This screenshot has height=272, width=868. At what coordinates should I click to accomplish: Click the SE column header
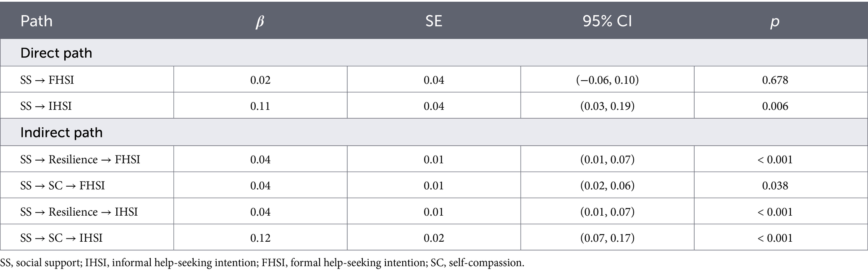point(433,21)
